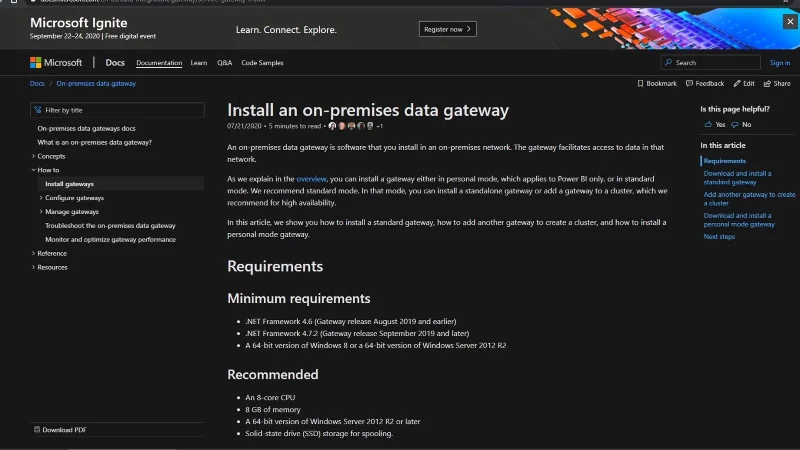Go to Download and install a personal mode gateway
The height and width of the screenshot is (450, 800).
[739, 220]
